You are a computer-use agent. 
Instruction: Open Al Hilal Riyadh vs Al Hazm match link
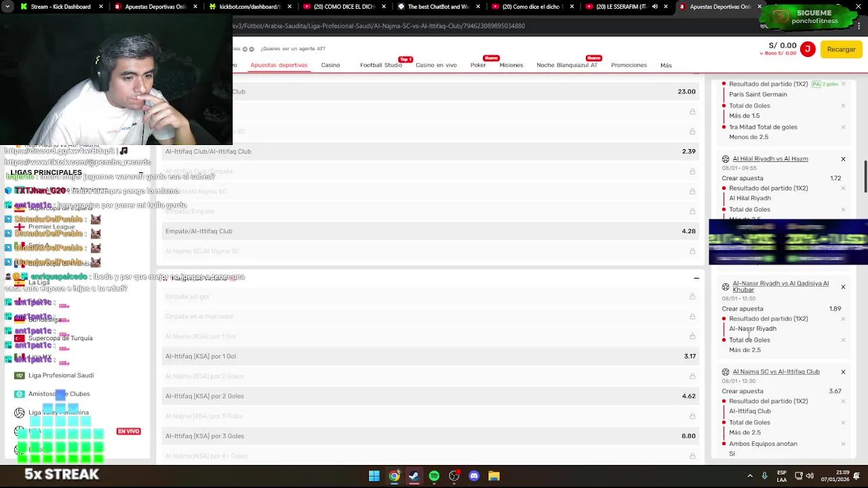click(x=770, y=159)
